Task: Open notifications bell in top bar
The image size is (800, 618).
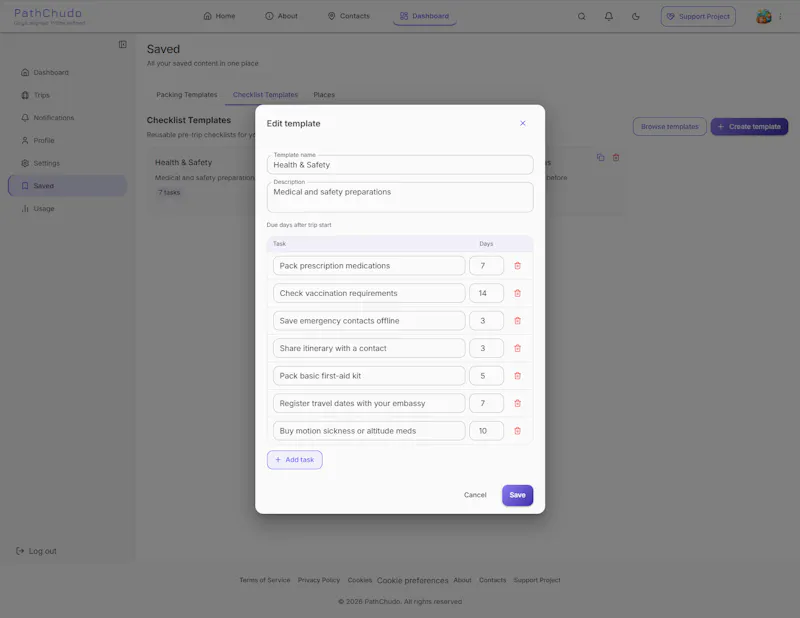Action: 609,16
